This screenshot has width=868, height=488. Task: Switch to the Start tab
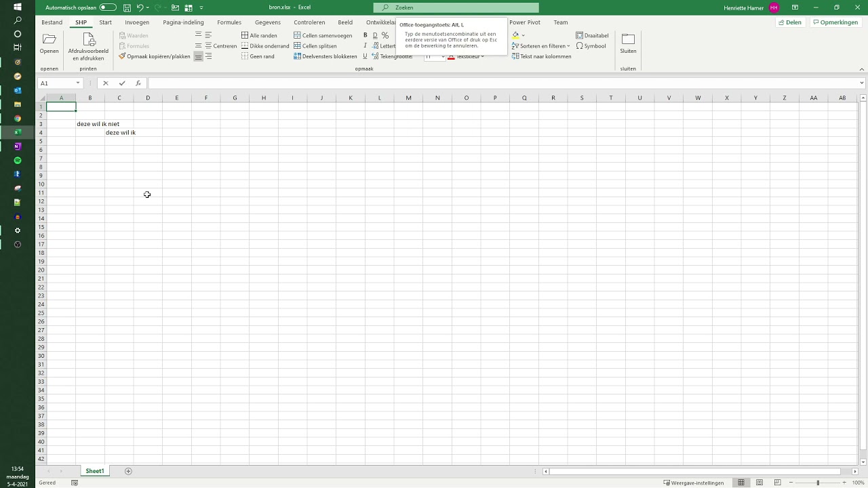point(105,22)
